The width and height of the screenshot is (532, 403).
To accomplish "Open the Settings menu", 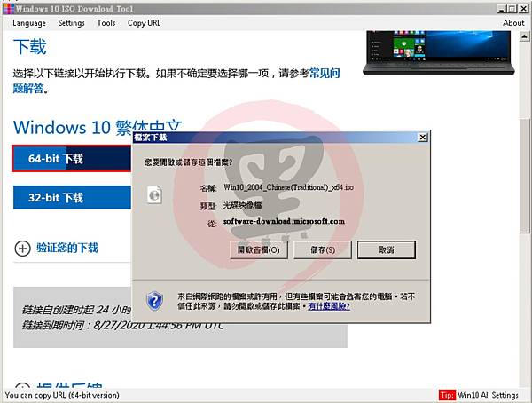I will click(71, 23).
